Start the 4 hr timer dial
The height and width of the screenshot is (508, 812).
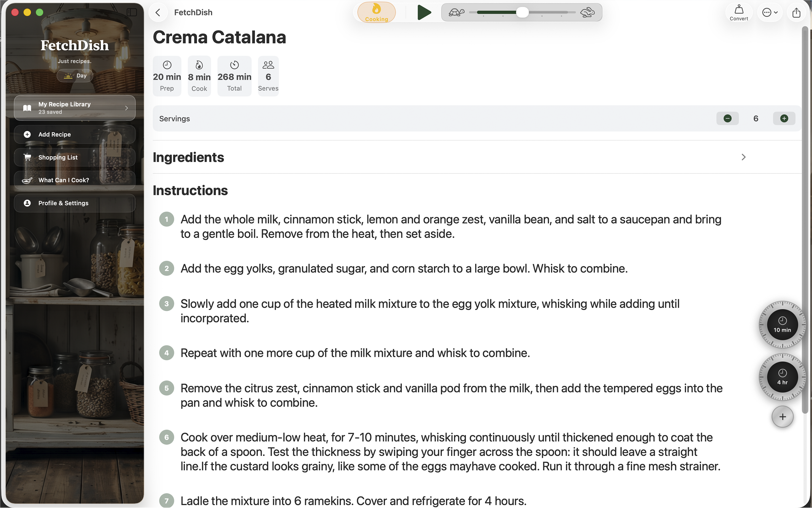(782, 377)
